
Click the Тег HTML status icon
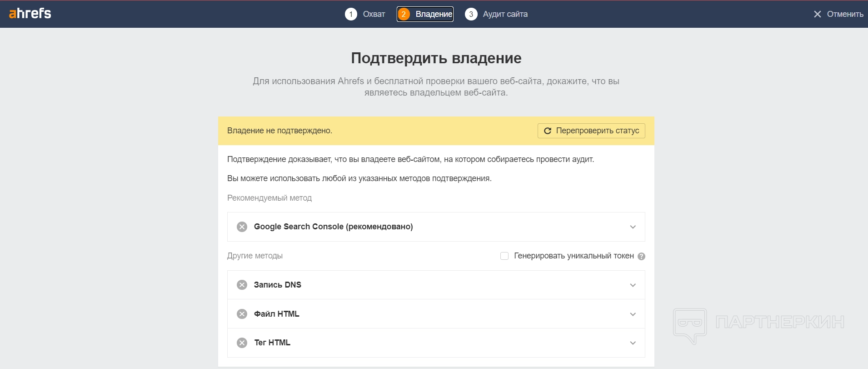[242, 343]
